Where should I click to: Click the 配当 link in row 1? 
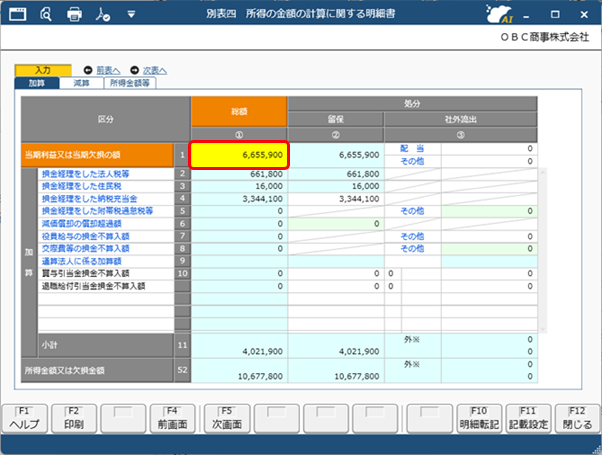[x=412, y=149]
